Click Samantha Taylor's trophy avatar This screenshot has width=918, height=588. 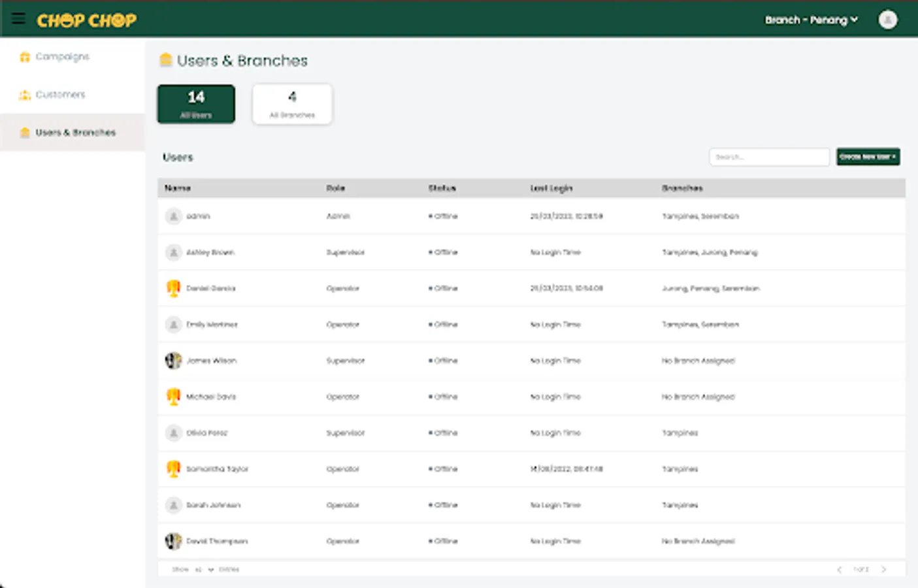[173, 469]
